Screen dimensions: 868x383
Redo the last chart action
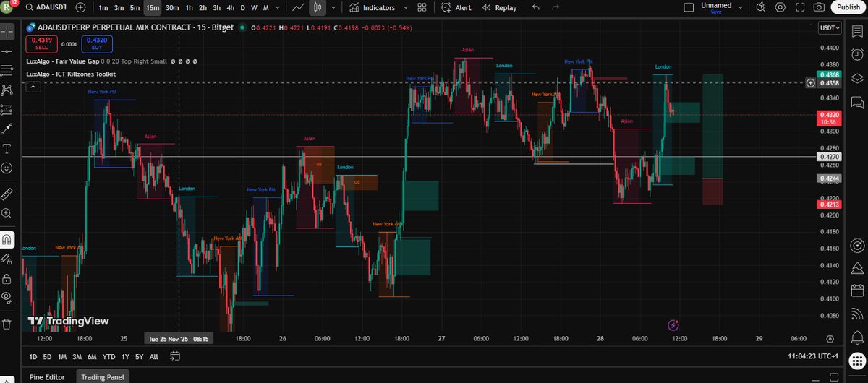(x=556, y=7)
